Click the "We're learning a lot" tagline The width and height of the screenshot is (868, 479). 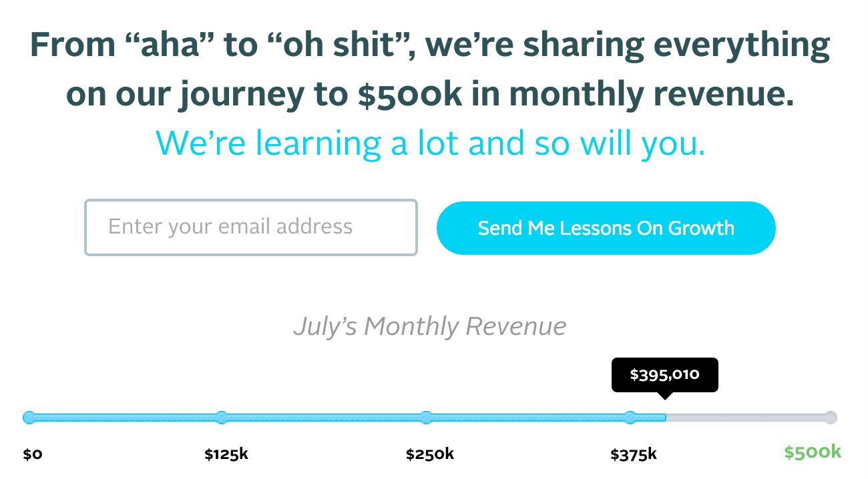pos(430,143)
